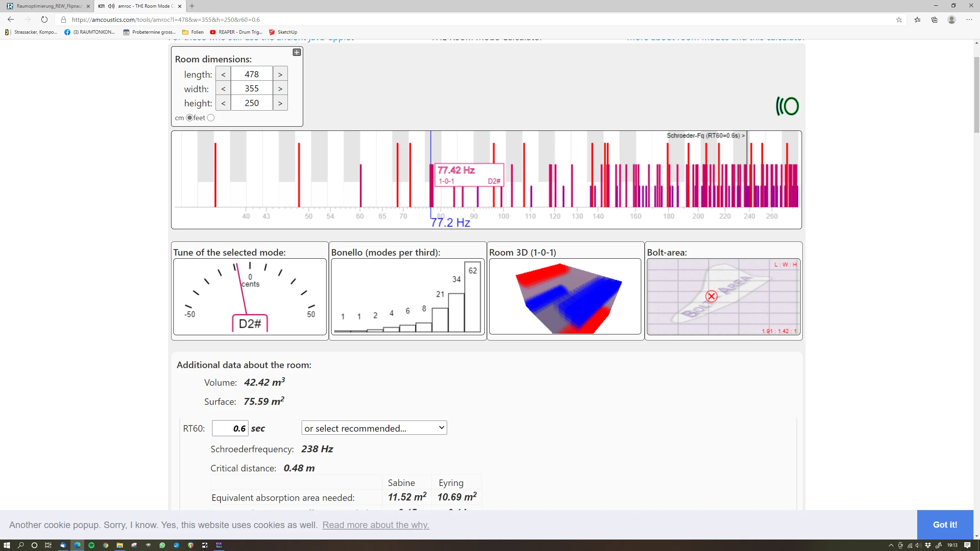980x551 pixels.
Task: Decrease room width with the left arrow
Action: pyautogui.click(x=223, y=89)
